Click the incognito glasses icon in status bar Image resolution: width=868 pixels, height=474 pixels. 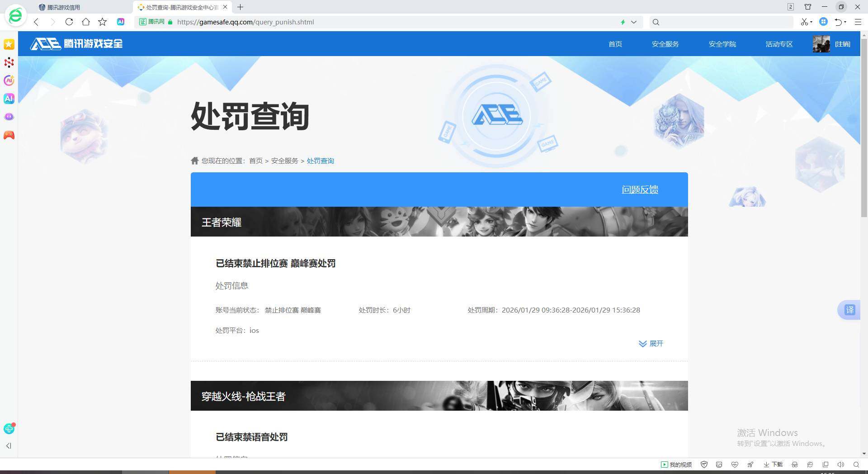tap(795, 465)
